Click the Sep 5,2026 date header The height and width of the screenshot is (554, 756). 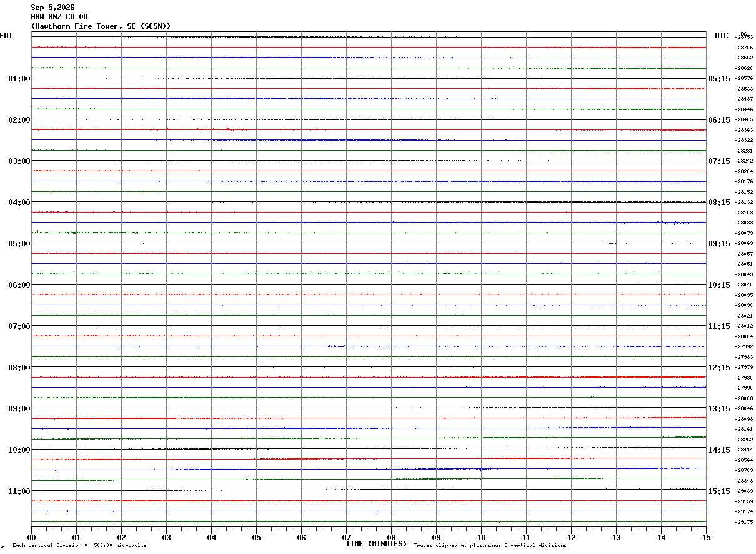click(52, 8)
